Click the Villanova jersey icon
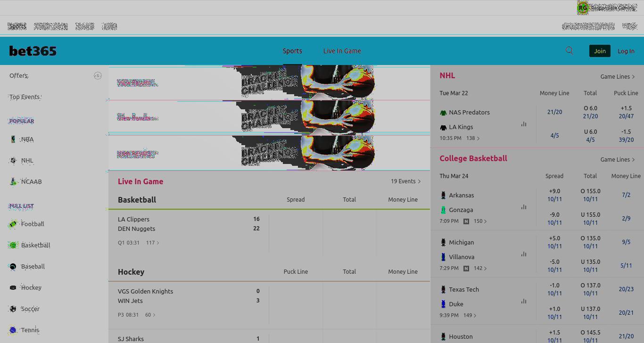 pos(443,257)
